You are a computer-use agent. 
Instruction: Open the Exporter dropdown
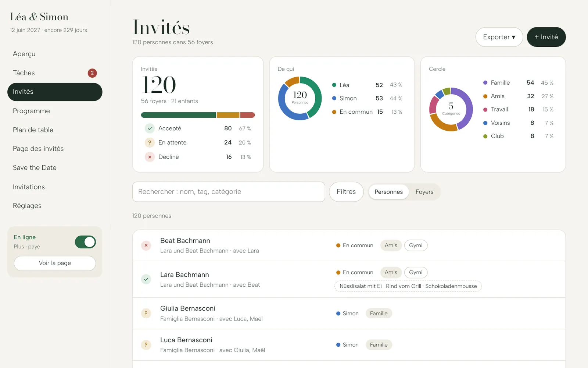(x=499, y=37)
